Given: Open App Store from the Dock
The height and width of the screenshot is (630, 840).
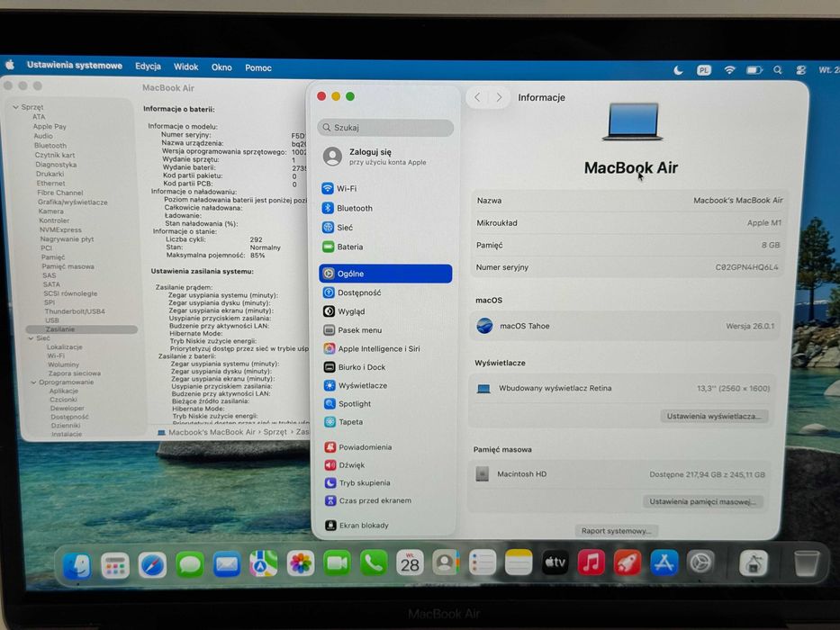Looking at the screenshot, I should pos(664,562).
